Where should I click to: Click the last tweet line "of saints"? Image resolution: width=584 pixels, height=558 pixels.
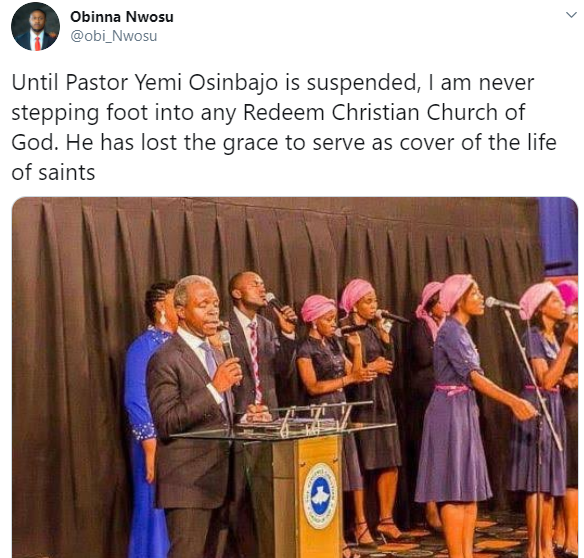pyautogui.click(x=53, y=173)
